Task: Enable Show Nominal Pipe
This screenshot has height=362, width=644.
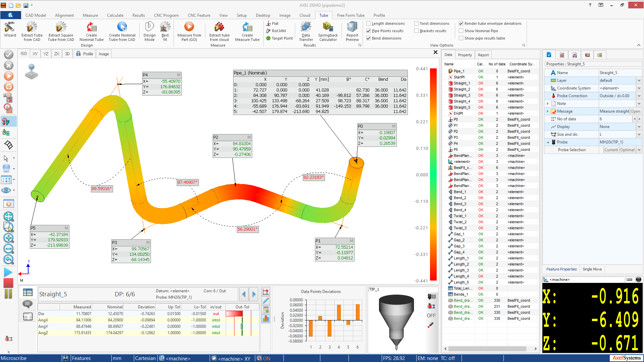Action: click(461, 31)
